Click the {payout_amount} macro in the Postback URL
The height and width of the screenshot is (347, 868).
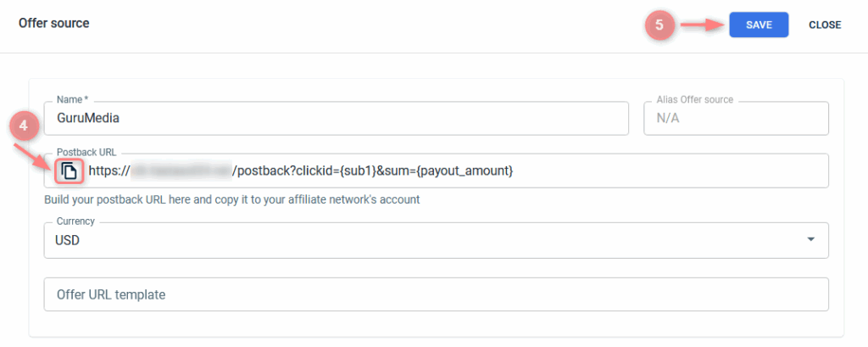coord(465,171)
